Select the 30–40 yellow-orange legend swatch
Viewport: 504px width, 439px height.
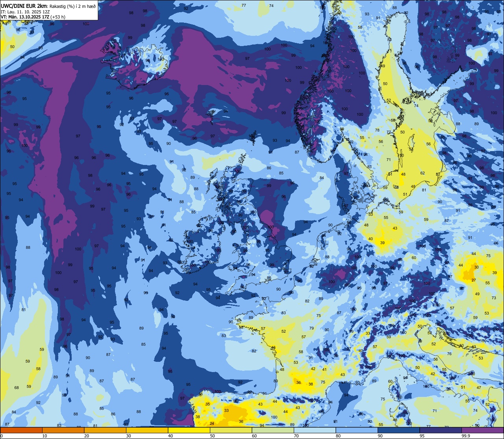(x=147, y=430)
